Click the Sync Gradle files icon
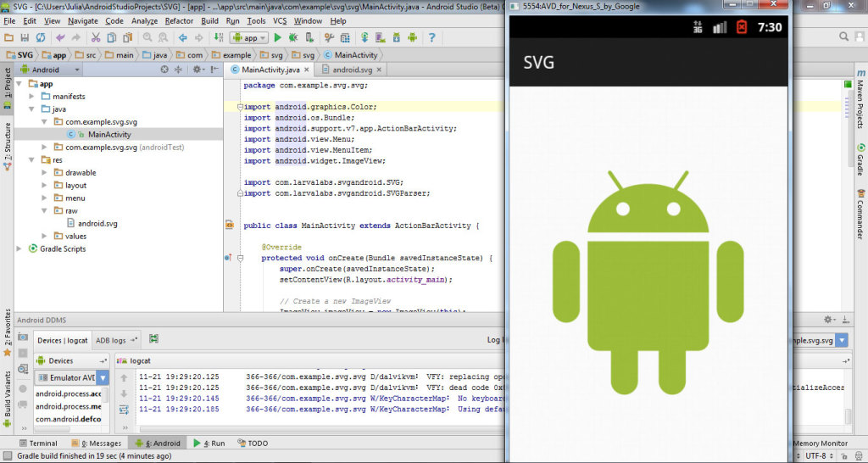Screen dimensions: 868x463 tap(364, 37)
